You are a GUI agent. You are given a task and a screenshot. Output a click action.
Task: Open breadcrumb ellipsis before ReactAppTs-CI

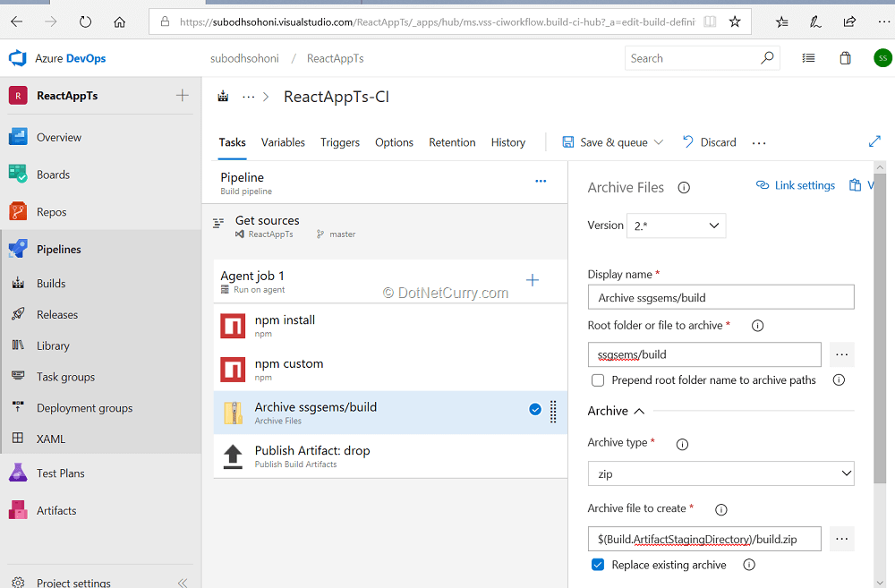(x=248, y=97)
